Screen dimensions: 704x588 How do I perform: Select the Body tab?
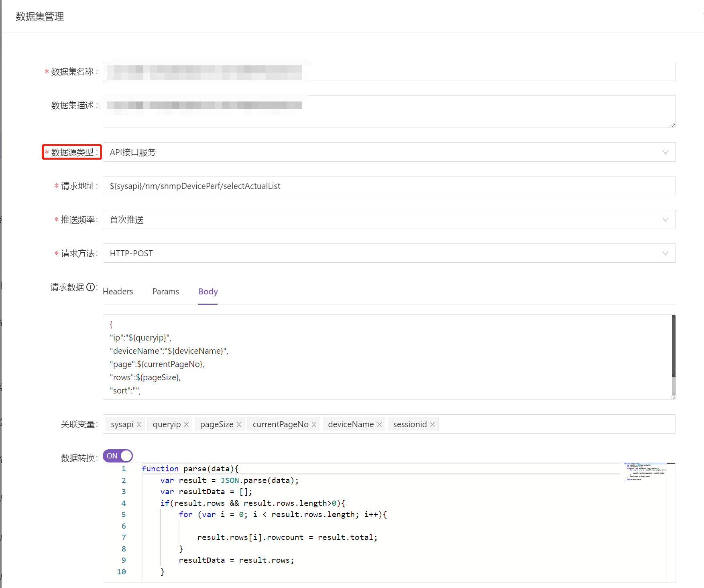tap(208, 292)
